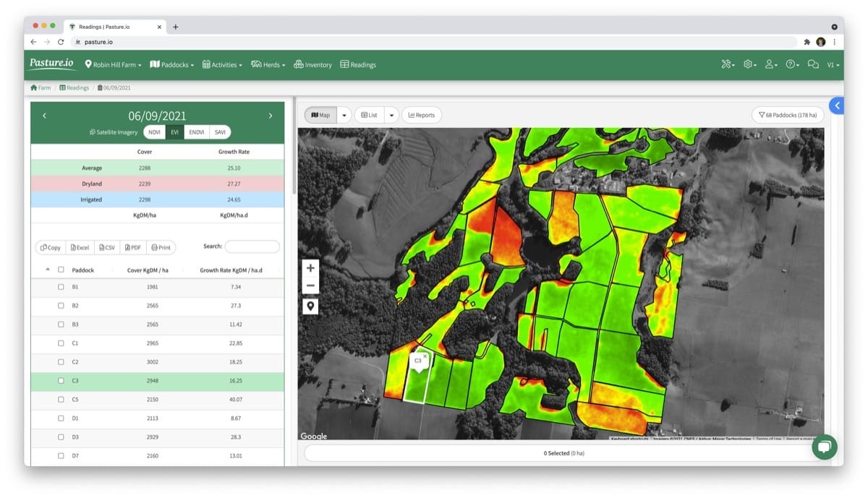
Task: Open the Robin Hill Farm dropdown
Action: pos(113,64)
